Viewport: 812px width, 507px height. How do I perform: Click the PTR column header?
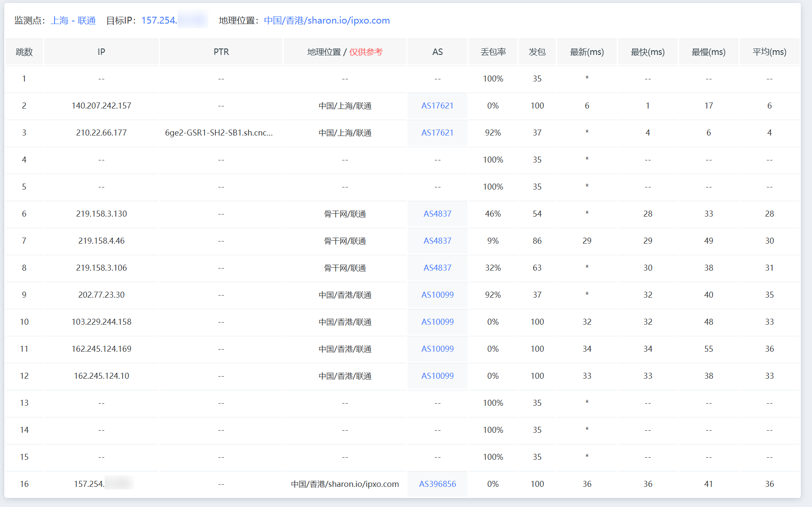click(221, 52)
